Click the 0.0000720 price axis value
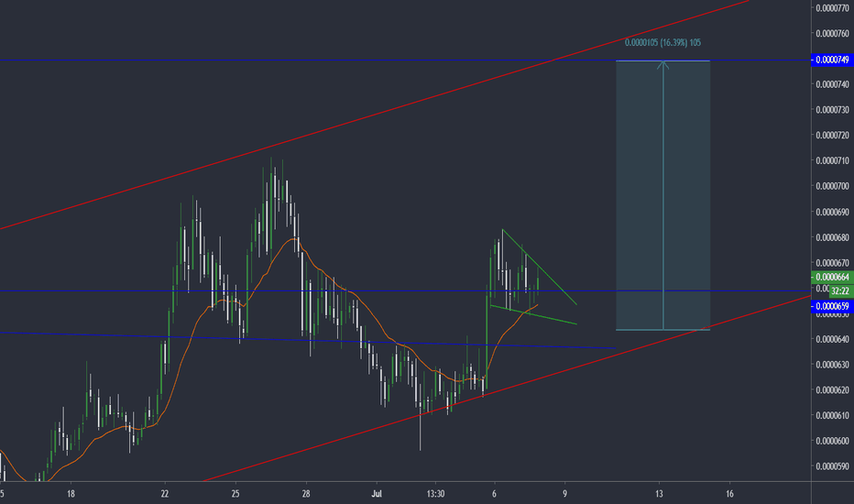 click(832, 135)
